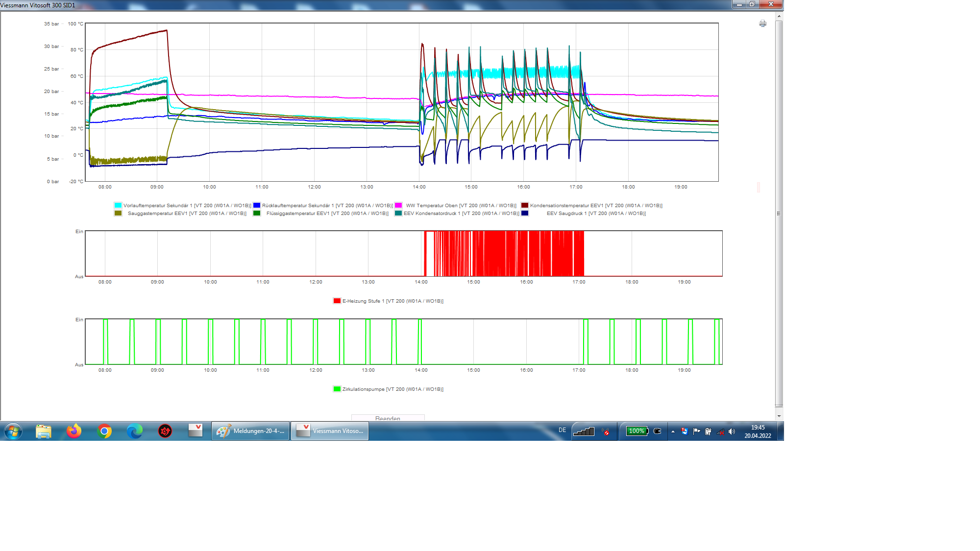The width and height of the screenshot is (980, 551).
Task: Click the Show Desktop strip
Action: click(781, 431)
